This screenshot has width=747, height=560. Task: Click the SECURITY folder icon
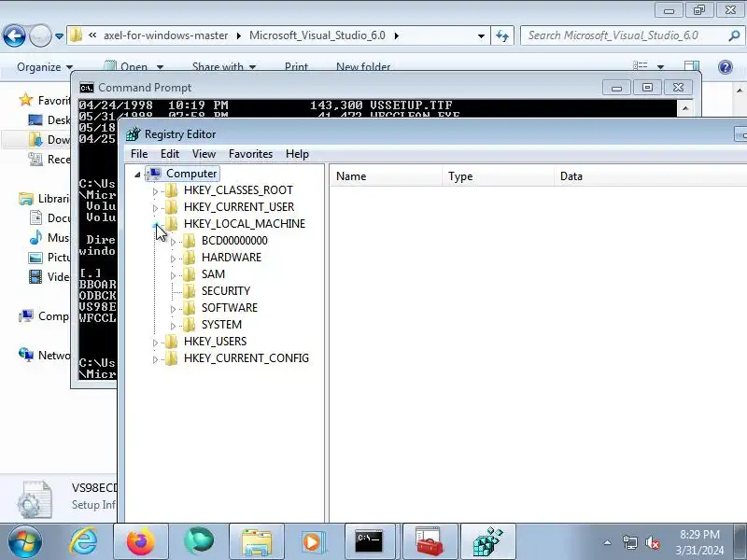coord(190,291)
